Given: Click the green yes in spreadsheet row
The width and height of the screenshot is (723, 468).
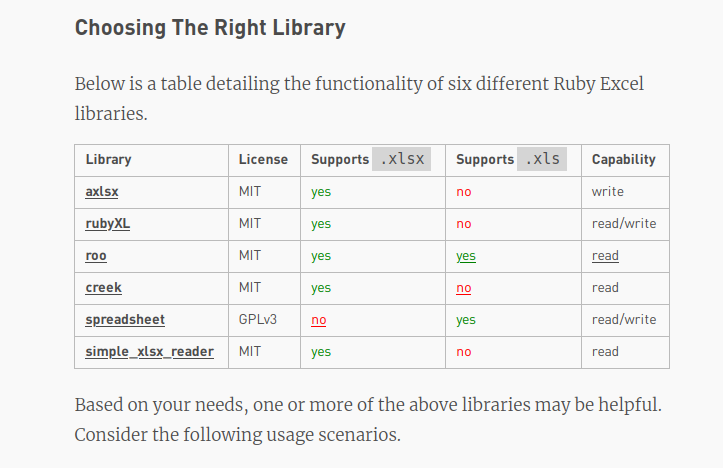Looking at the screenshot, I should click(466, 320).
